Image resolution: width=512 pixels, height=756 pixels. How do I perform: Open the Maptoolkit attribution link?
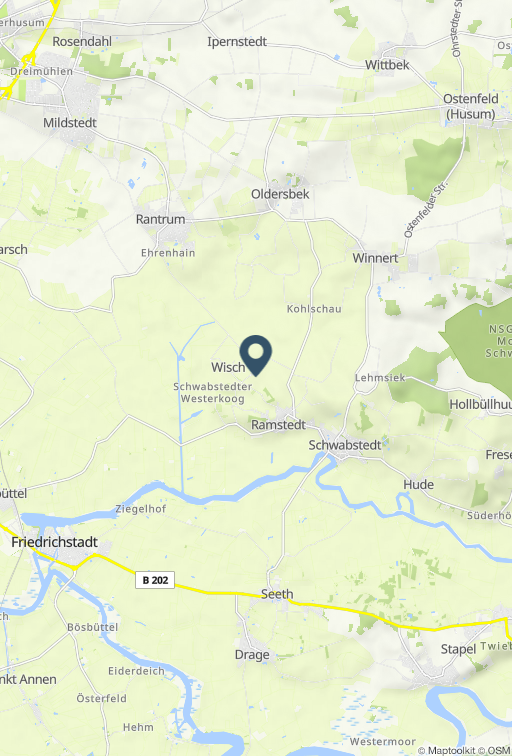click(x=446, y=751)
